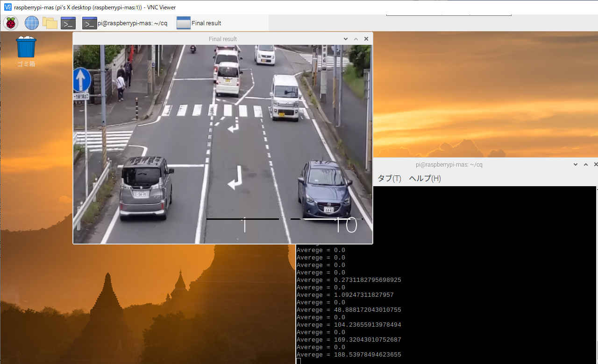Open the タブ(T) menu in the terminal

(389, 178)
